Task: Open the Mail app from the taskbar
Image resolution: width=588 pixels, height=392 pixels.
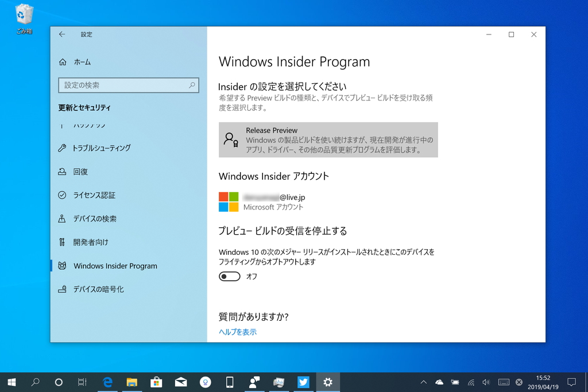Action: 181,382
